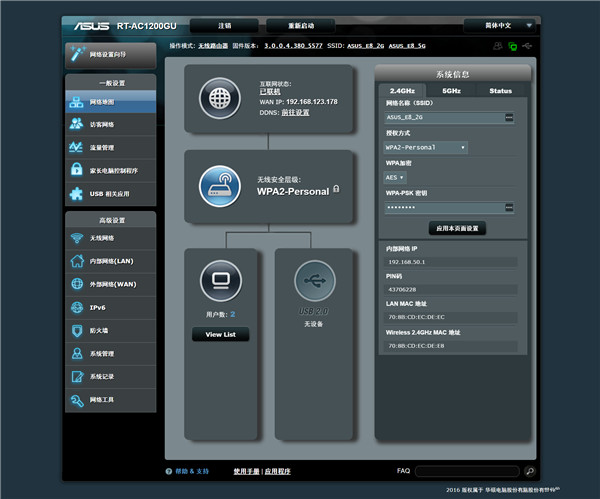Screen dimensions: 600x499
Task: Click the 已联机 connection status text
Action: [270, 92]
